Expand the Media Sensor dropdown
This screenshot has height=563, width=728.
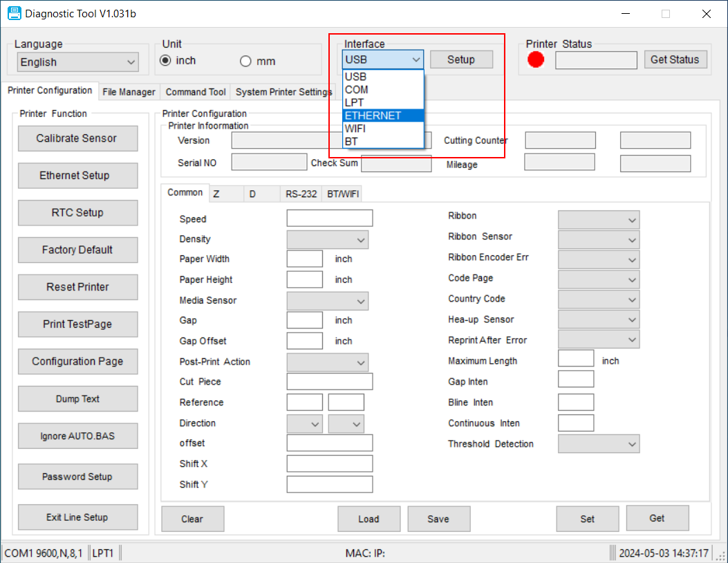(x=327, y=301)
